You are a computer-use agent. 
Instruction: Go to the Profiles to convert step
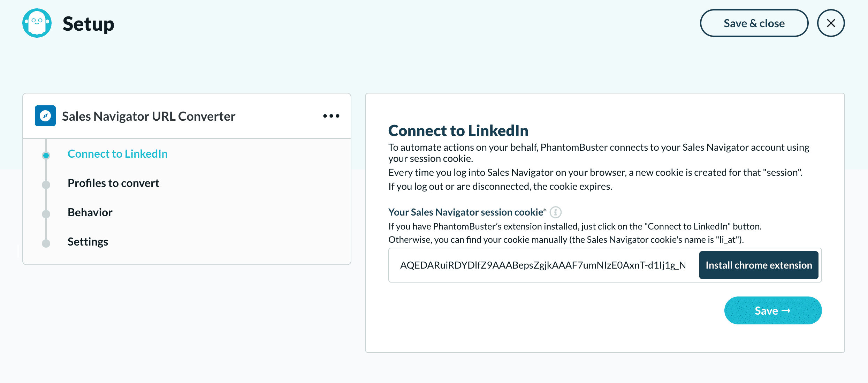point(113,183)
